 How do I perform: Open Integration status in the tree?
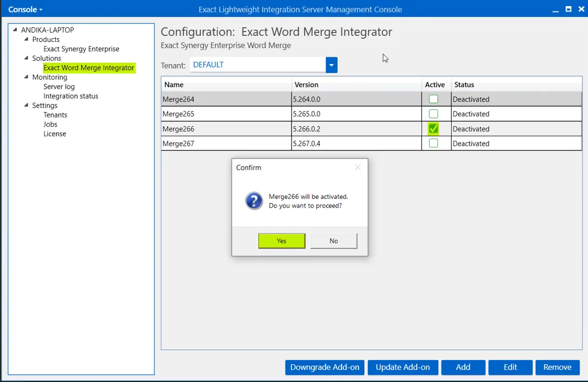pos(71,96)
